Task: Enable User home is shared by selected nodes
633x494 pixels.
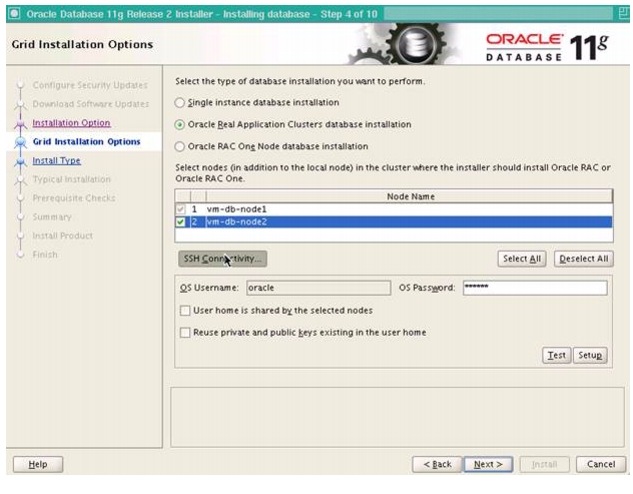Action: click(x=185, y=310)
